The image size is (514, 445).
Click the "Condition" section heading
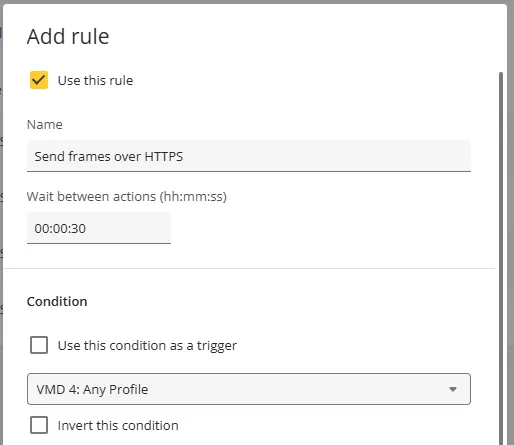57,301
